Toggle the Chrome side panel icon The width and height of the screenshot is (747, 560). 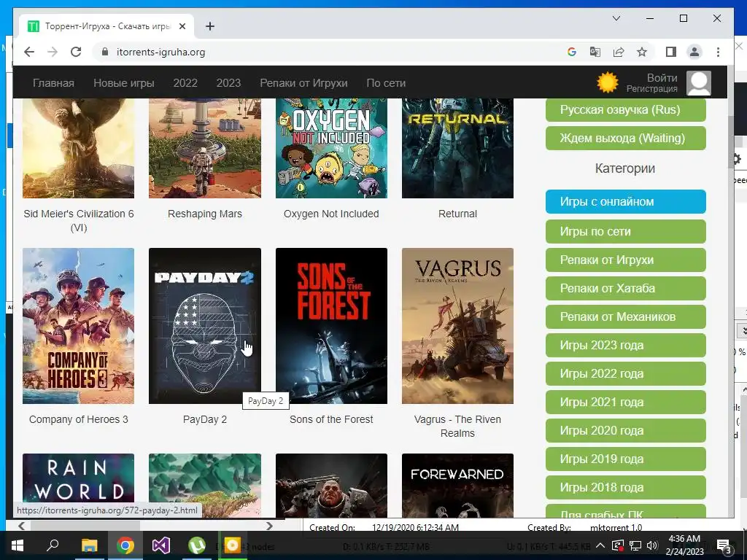[x=671, y=52]
